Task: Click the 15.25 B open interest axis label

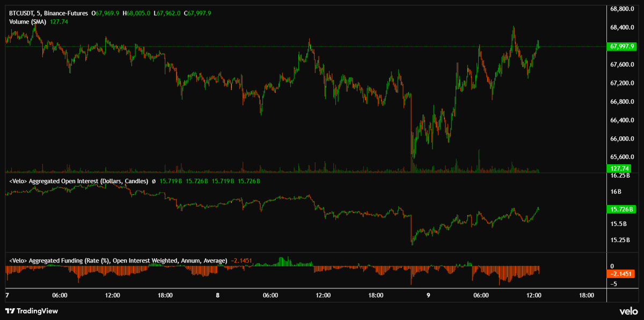Action: (x=620, y=240)
